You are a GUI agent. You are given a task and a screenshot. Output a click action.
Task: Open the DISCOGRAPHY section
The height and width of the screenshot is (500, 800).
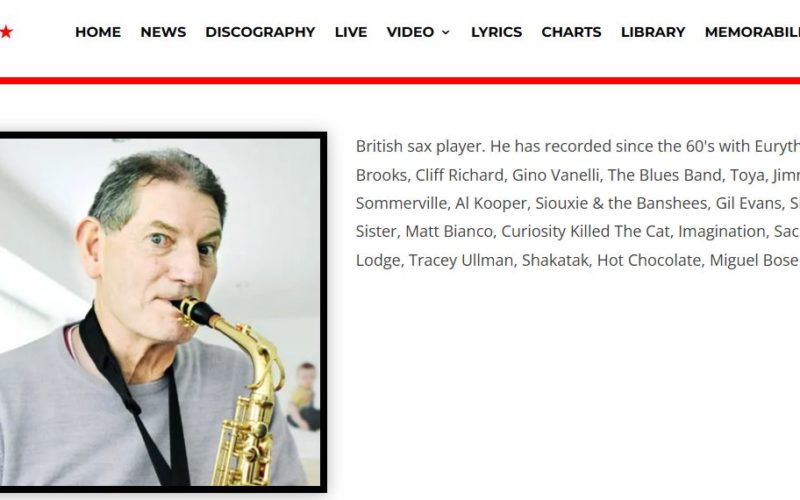260,32
